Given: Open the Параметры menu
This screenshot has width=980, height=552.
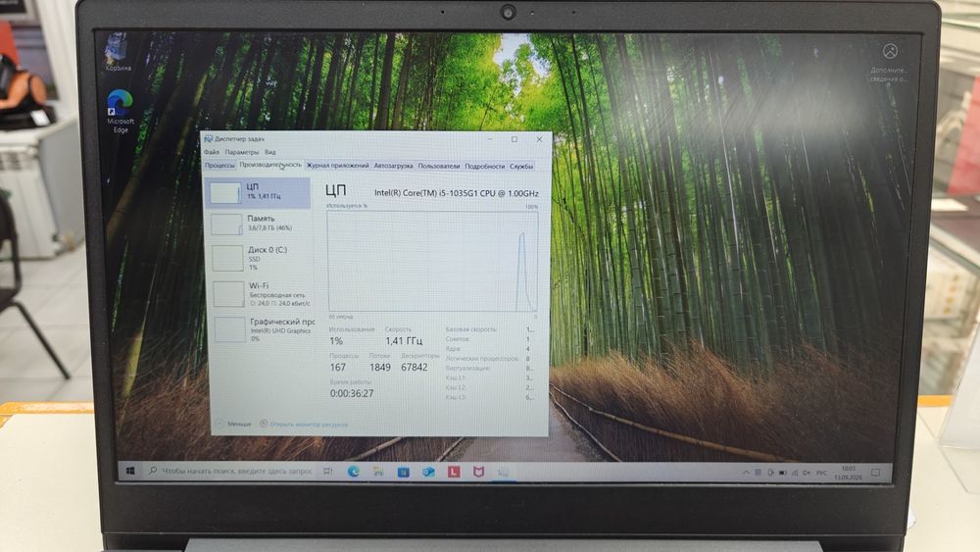Looking at the screenshot, I should click(242, 152).
